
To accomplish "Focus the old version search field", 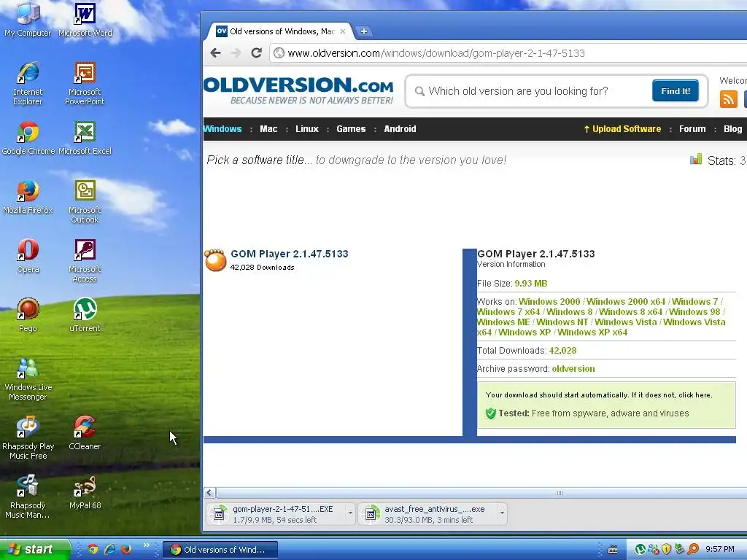I will [x=529, y=91].
